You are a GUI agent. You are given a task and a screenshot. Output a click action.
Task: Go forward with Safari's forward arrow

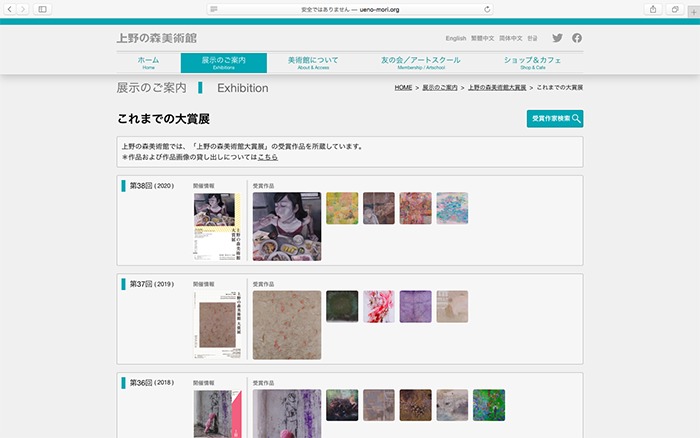click(23, 9)
